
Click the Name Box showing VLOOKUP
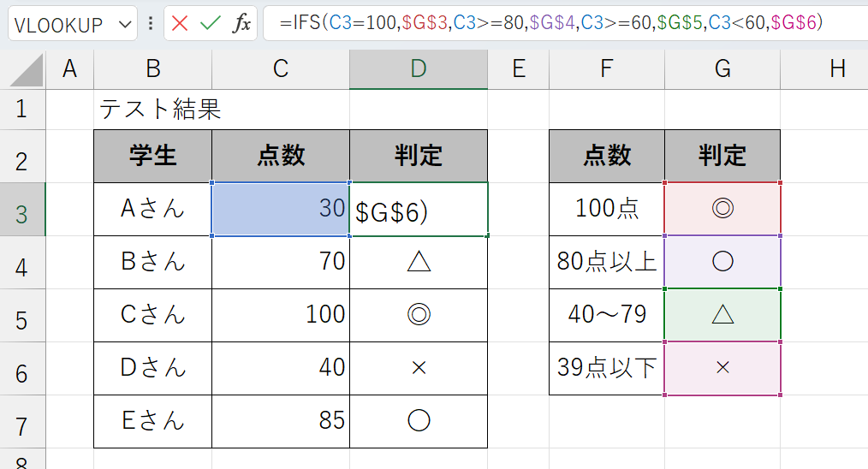tap(73, 24)
